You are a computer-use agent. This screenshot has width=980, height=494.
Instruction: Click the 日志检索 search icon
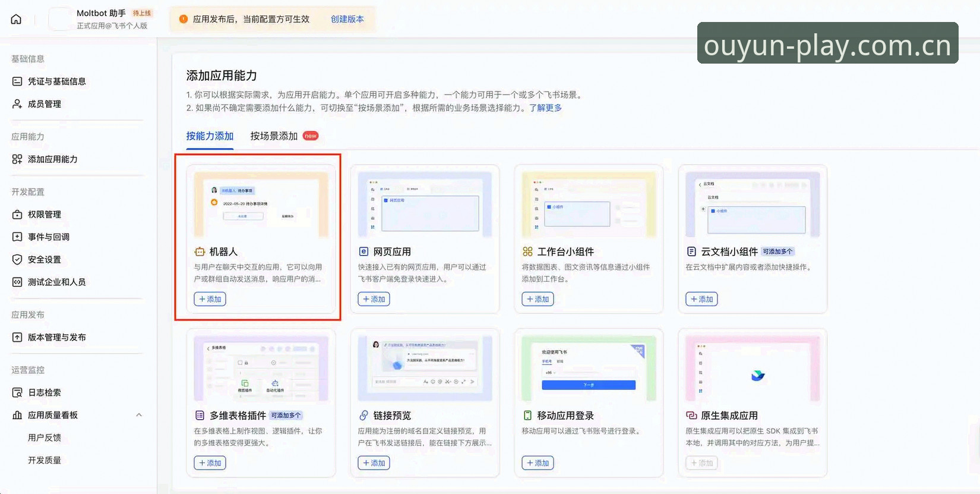[17, 393]
